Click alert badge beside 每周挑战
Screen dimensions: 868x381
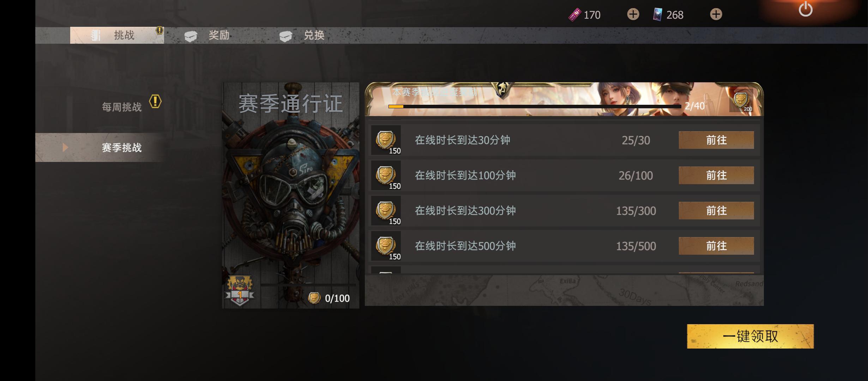155,102
